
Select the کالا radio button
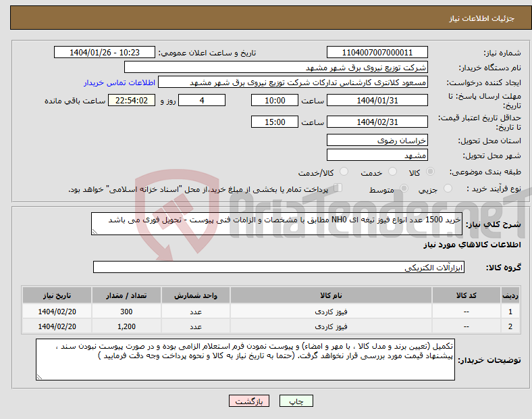point(430,172)
